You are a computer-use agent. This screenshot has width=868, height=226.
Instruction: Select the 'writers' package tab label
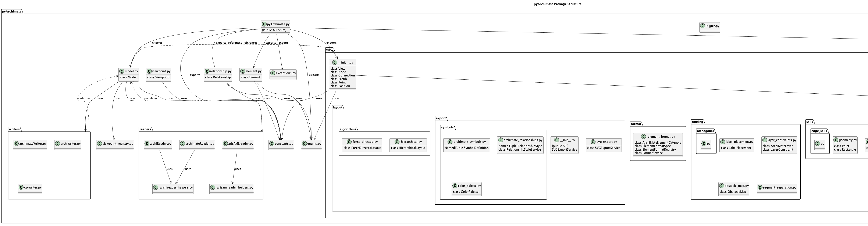14,129
